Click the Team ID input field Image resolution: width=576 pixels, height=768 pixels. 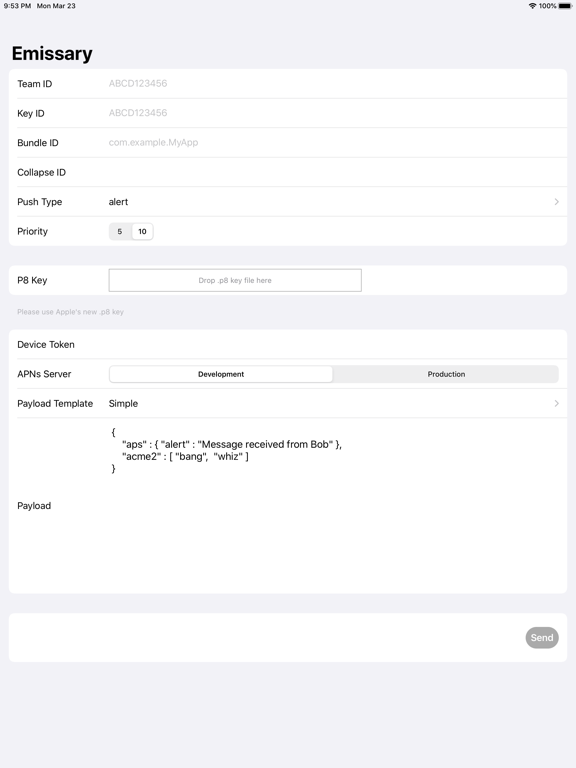pos(333,84)
